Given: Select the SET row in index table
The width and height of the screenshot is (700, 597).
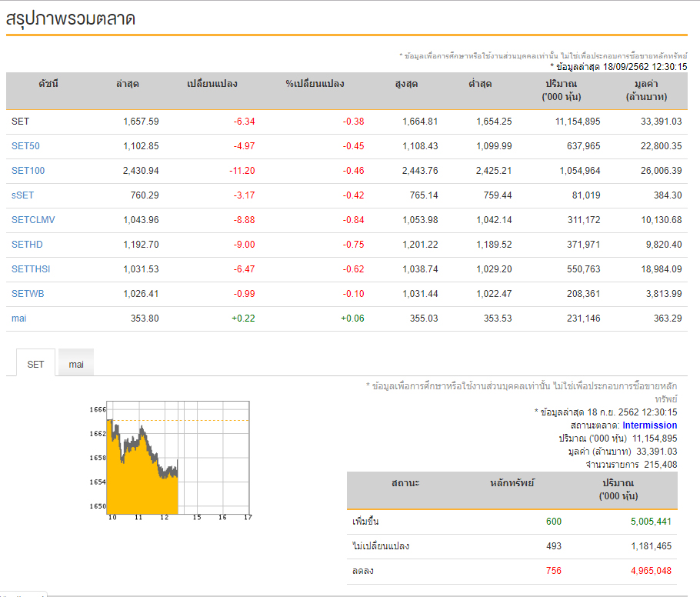Looking at the screenshot, I should (x=347, y=122).
